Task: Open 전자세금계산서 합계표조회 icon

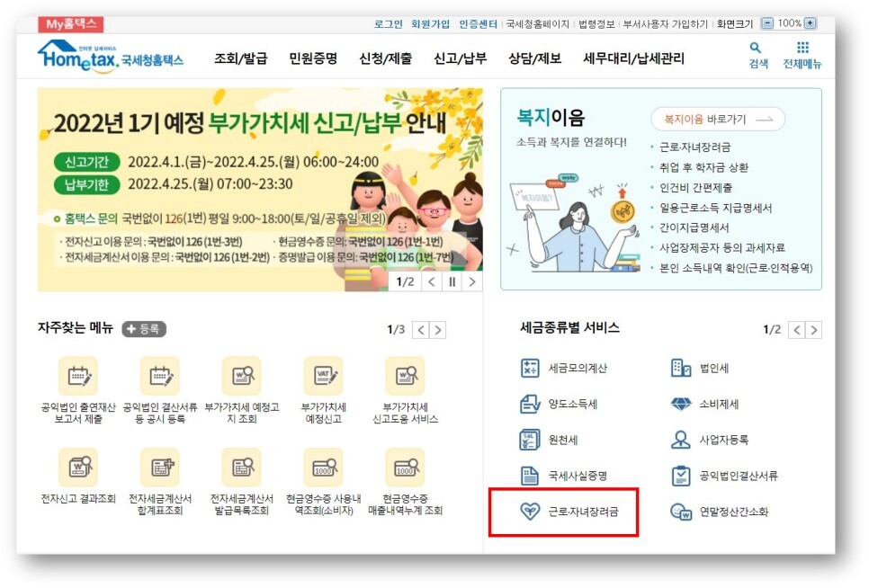Action: [159, 468]
